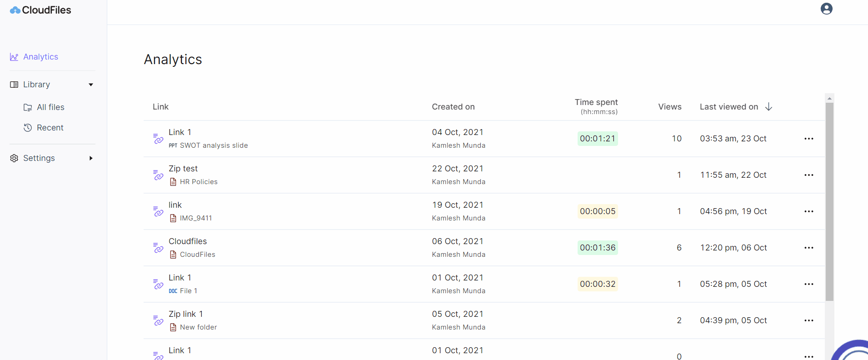868x360 pixels.
Task: Open All files in the sidebar
Action: (50, 107)
